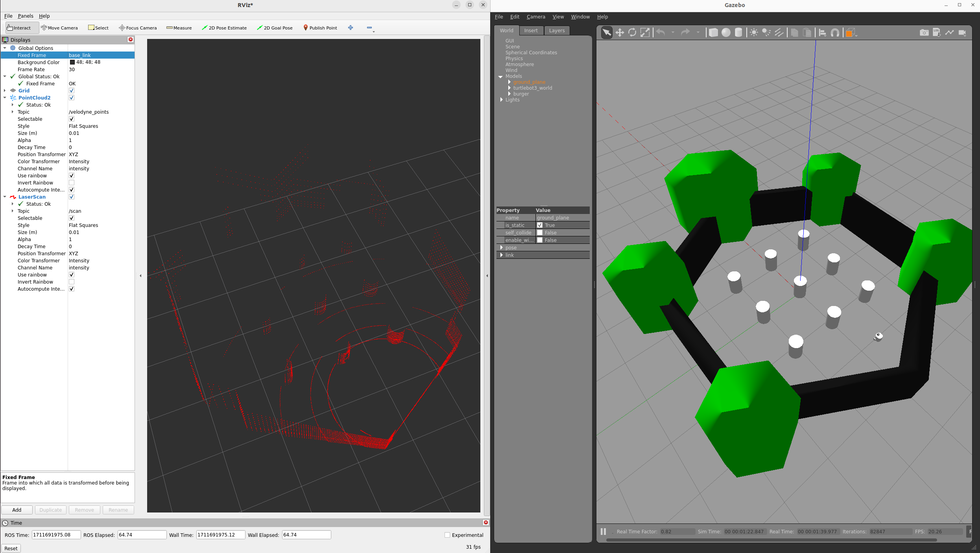Click the Gazebo simulation pause button
The width and height of the screenshot is (980, 553).
point(603,531)
